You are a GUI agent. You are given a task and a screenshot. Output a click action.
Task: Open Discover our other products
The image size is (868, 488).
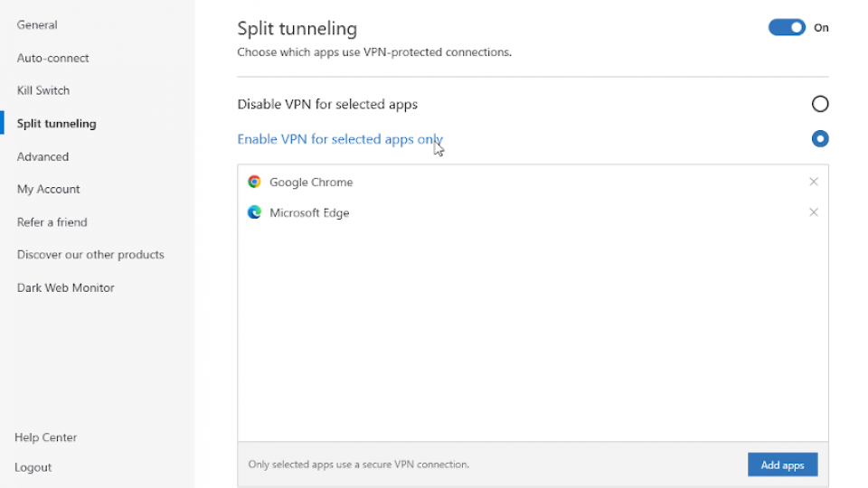coord(90,255)
